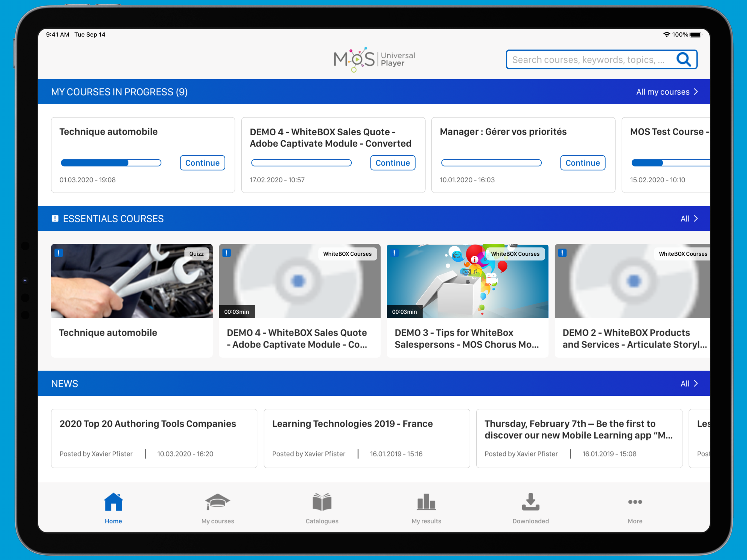Open the DEMO 3 colorful box thumbnail
The height and width of the screenshot is (560, 747).
click(x=467, y=281)
